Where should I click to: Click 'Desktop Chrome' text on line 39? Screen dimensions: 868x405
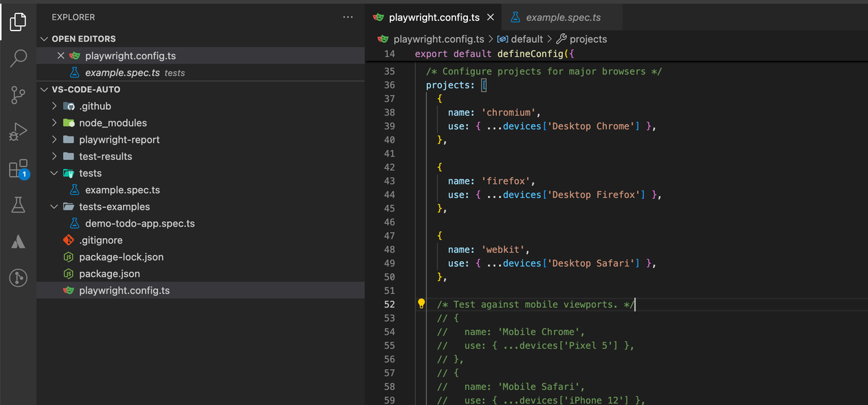(591, 126)
